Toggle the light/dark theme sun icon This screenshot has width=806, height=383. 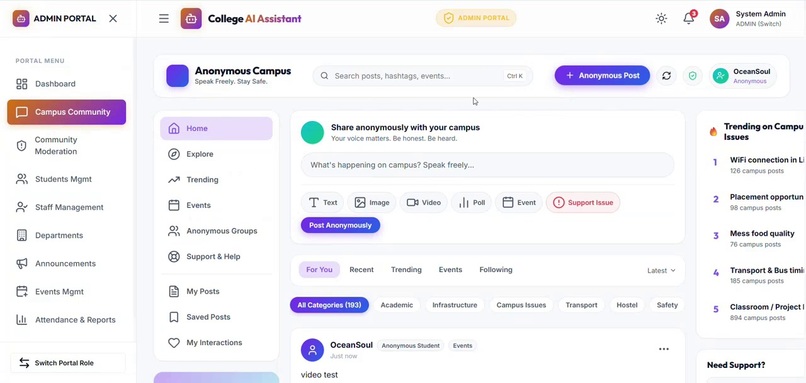(661, 19)
